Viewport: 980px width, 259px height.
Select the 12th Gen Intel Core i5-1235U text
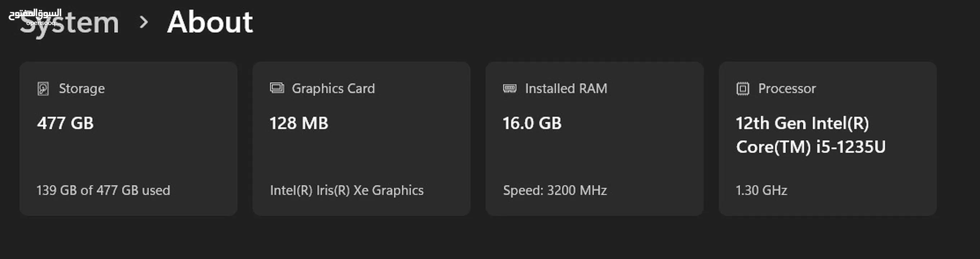point(811,135)
